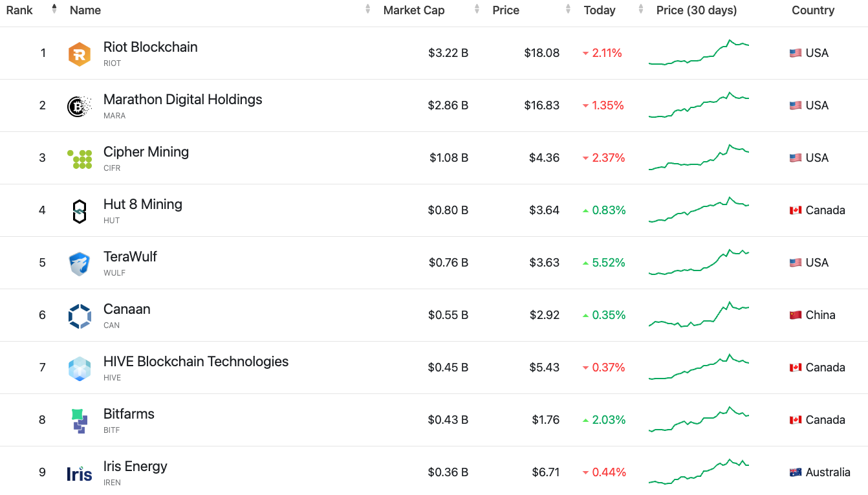Click the Cipher Mining green dots logo
The height and width of the screenshot is (495, 868).
[80, 159]
